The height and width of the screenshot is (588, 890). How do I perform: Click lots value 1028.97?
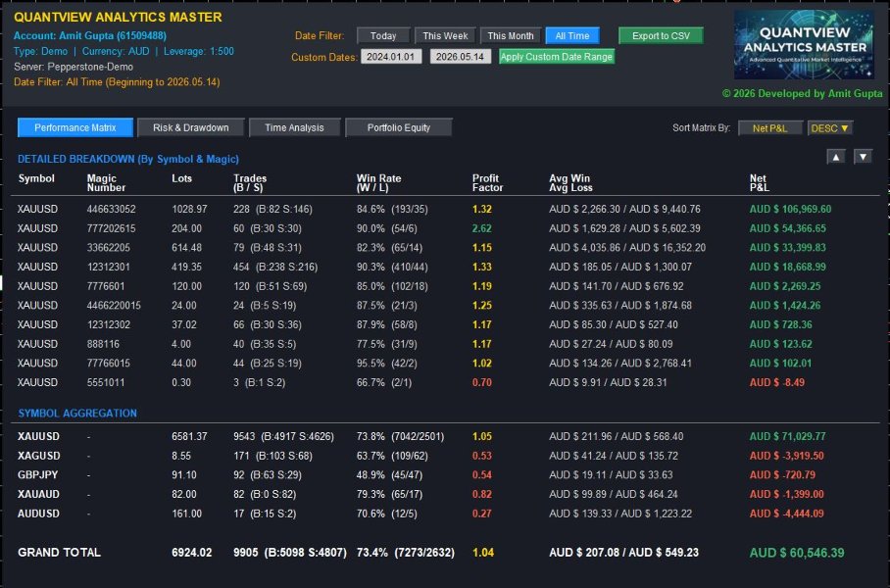coord(189,210)
